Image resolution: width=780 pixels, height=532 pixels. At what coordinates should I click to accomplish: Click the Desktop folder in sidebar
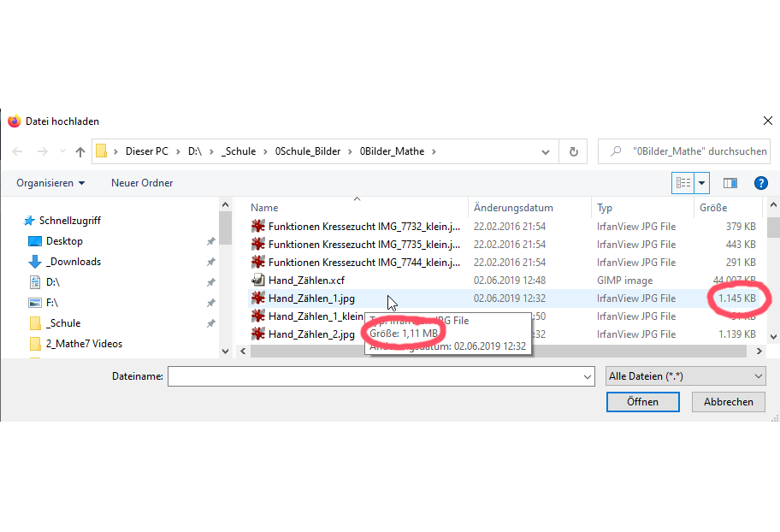64,241
